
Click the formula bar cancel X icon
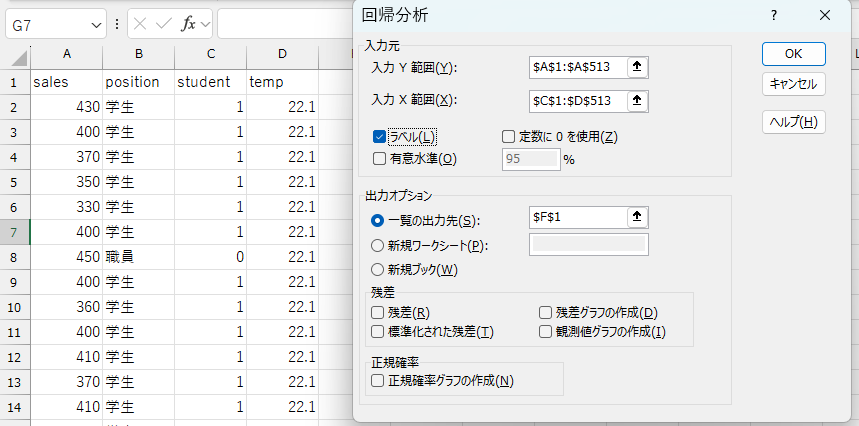(x=140, y=23)
